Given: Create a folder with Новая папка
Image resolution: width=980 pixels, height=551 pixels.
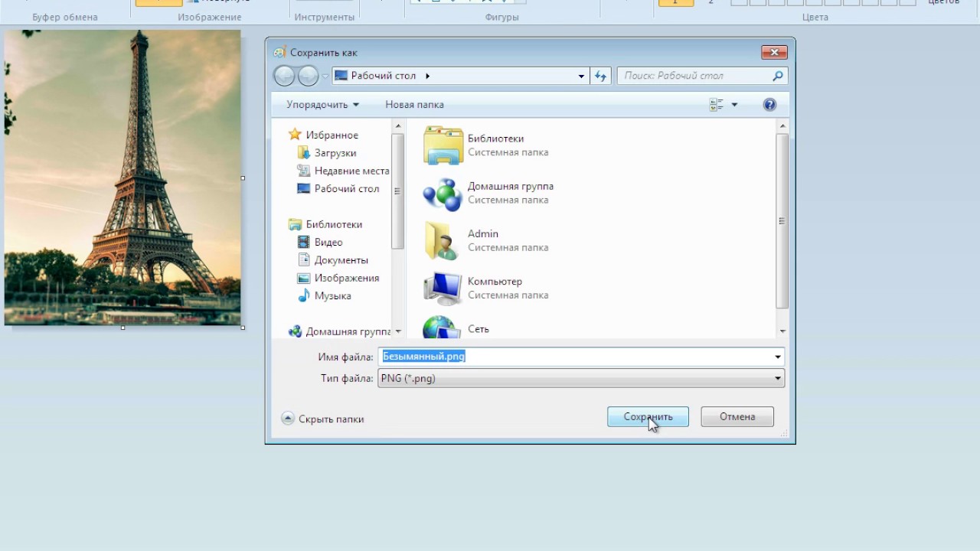Looking at the screenshot, I should pos(414,105).
